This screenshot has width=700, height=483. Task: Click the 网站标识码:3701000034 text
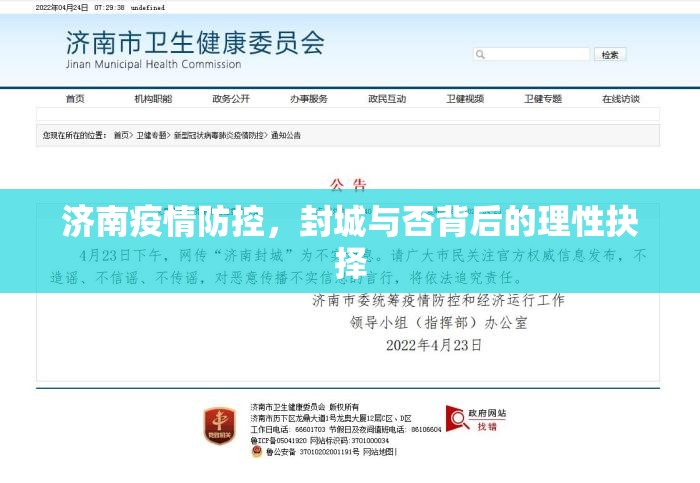click(350, 441)
